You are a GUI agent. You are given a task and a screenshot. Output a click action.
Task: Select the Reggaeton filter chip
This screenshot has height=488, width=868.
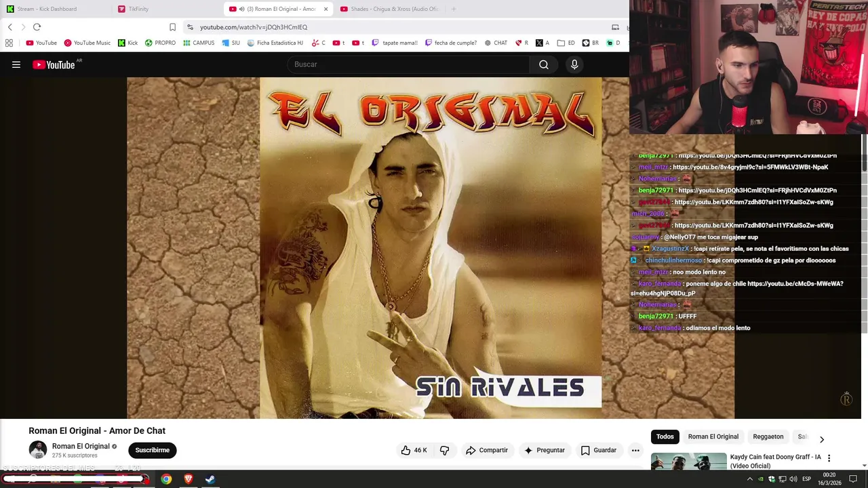[x=768, y=436]
